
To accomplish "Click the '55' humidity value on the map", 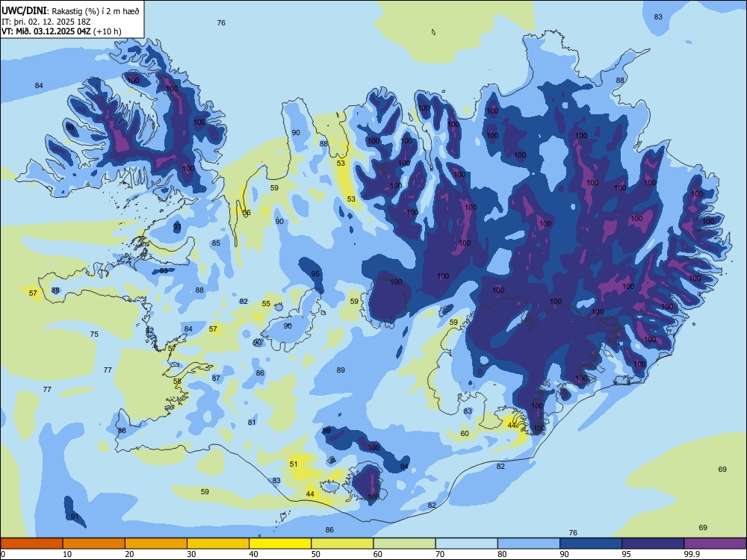I will coord(266,304).
